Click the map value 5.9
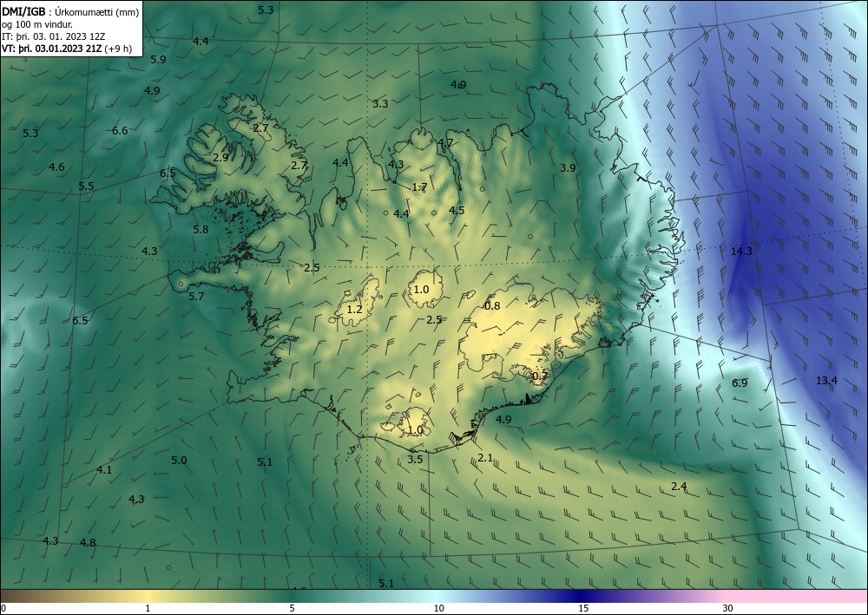 coord(158,59)
